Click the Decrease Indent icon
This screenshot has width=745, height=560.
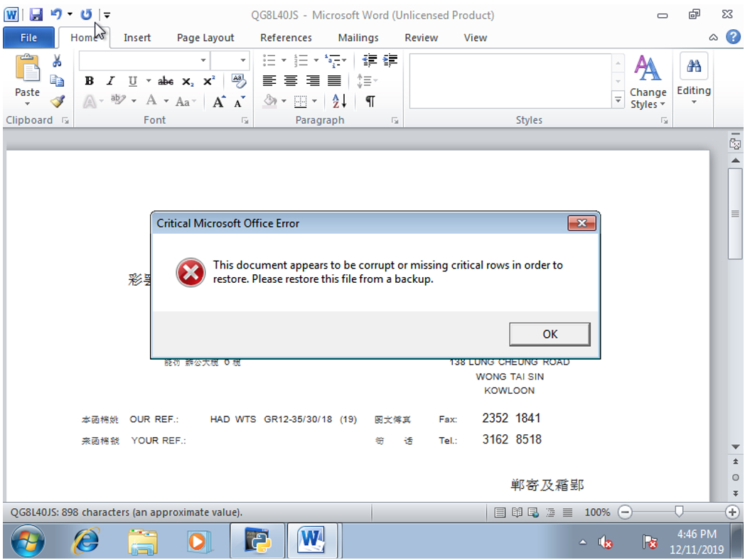[x=369, y=60]
